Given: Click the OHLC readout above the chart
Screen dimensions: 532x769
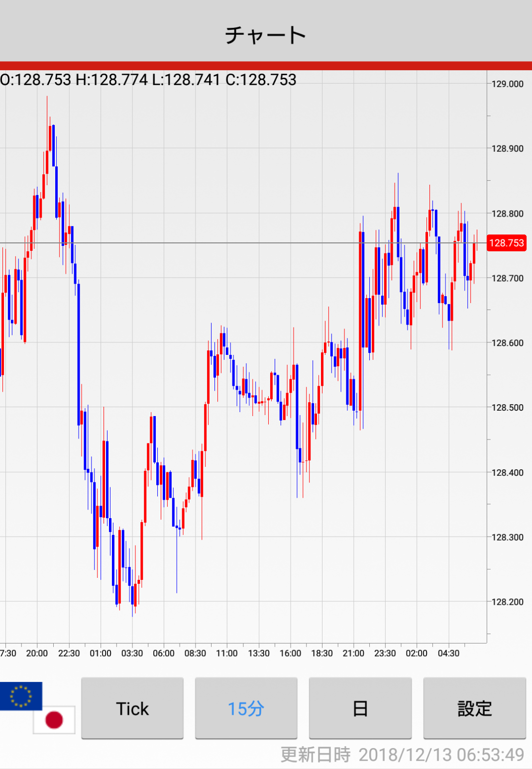Looking at the screenshot, I should [x=148, y=80].
